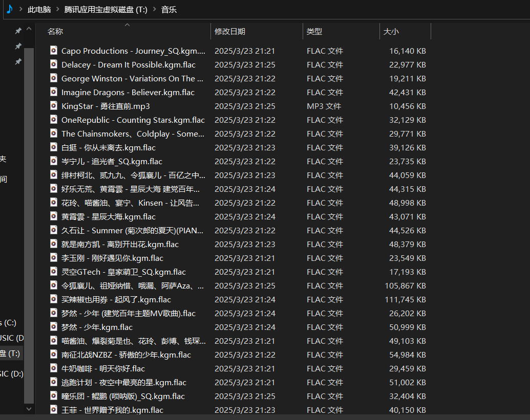This screenshot has height=420, width=530.
Task: Sort files by 修改日期 column header
Action: 230,31
